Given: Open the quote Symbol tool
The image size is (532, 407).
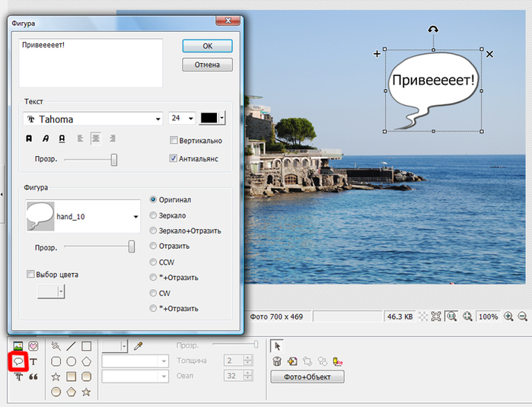Looking at the screenshot, I should pos(33,377).
